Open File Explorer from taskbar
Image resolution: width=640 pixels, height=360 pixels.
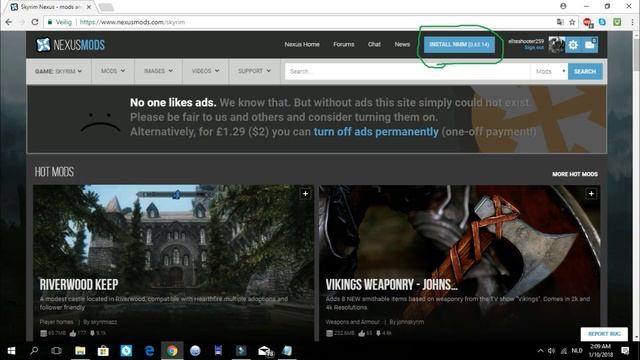click(80, 351)
